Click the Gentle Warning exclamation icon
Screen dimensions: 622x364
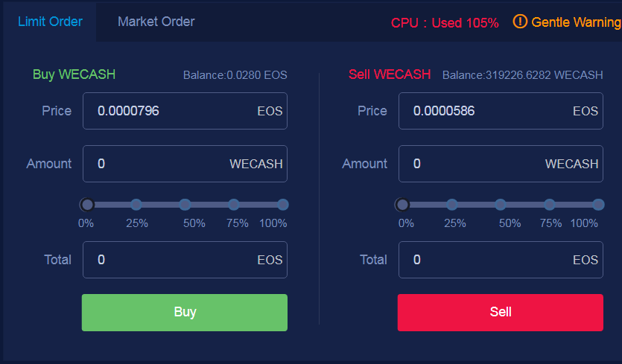click(x=520, y=22)
